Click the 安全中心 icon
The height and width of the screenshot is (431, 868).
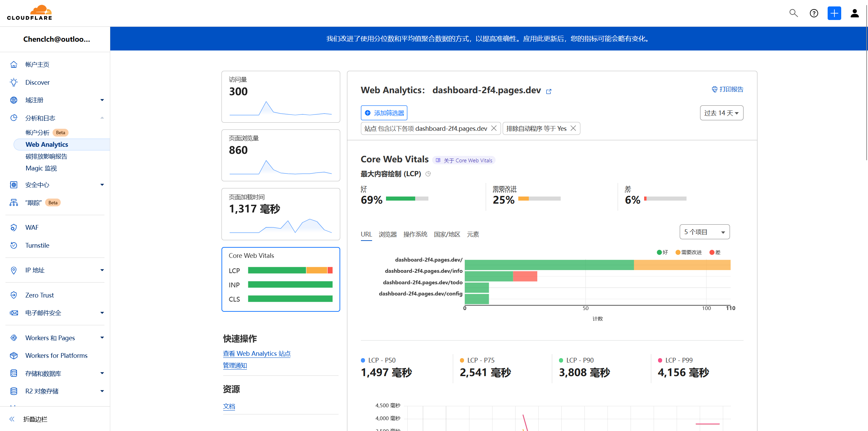coord(14,185)
